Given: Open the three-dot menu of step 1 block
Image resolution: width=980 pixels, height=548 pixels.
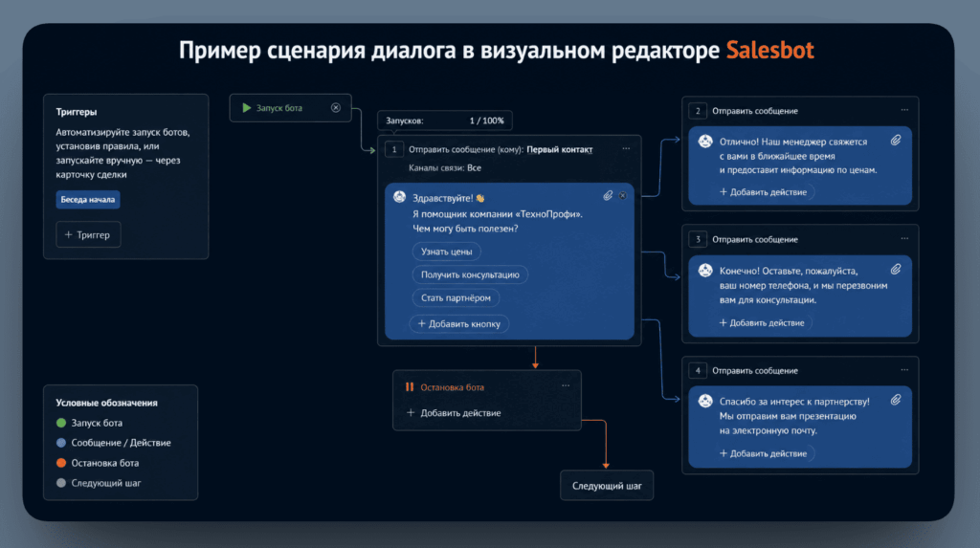Looking at the screenshot, I should pos(626,149).
